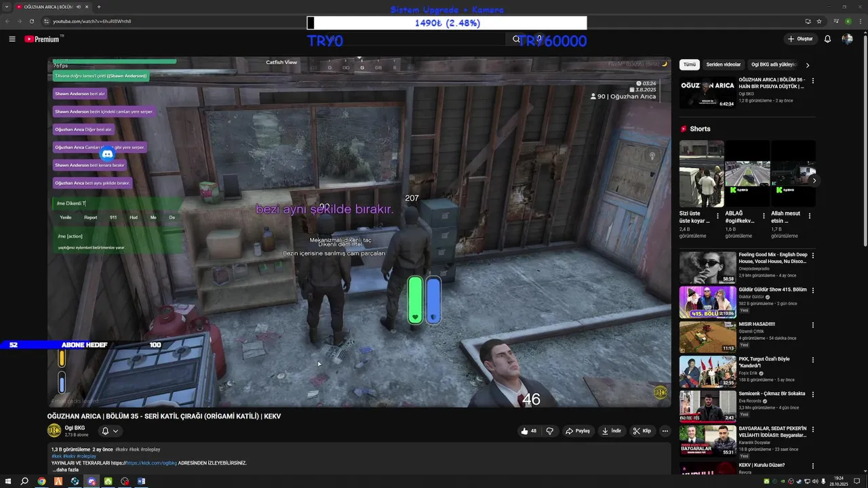
Task: Open options for the PKK, Turgut Özal video
Action: 812,360
